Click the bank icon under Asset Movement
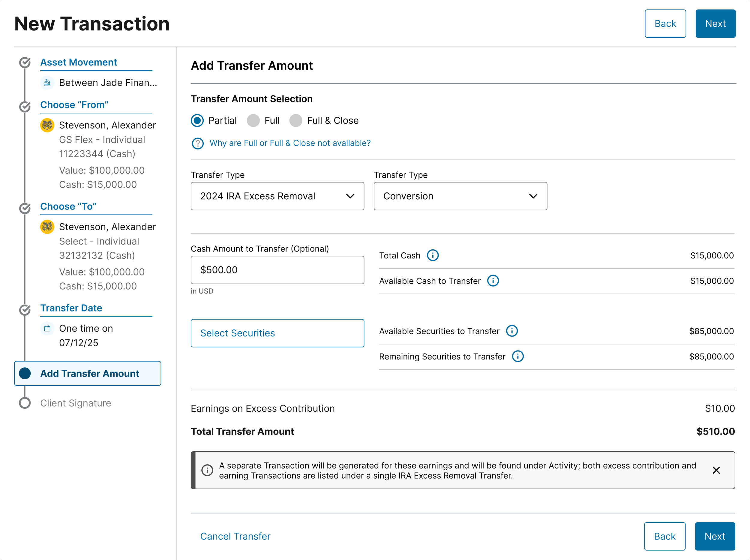The height and width of the screenshot is (560, 750). coord(47,83)
